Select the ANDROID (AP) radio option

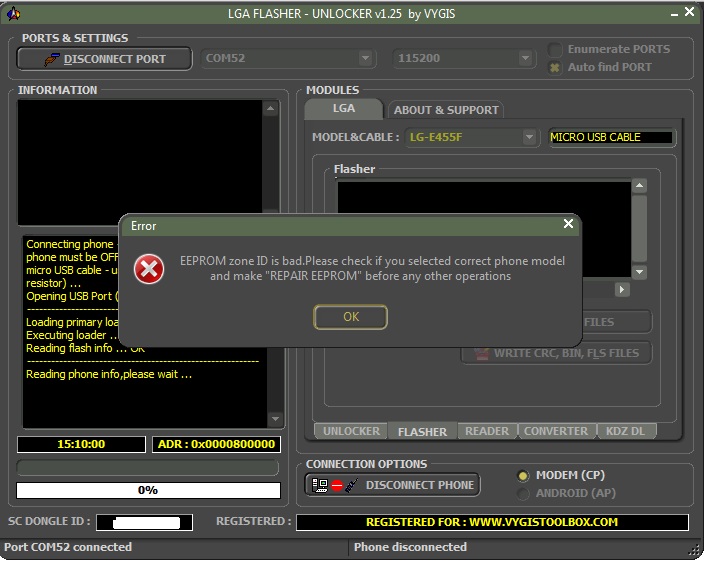523,494
